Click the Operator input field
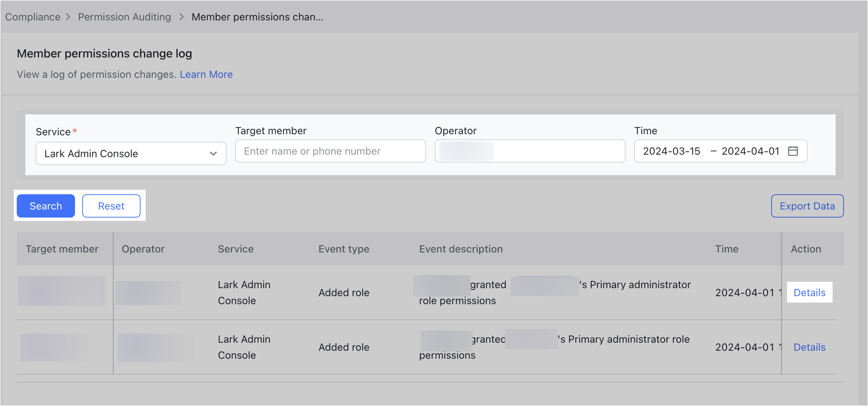868x406 pixels. coord(529,151)
